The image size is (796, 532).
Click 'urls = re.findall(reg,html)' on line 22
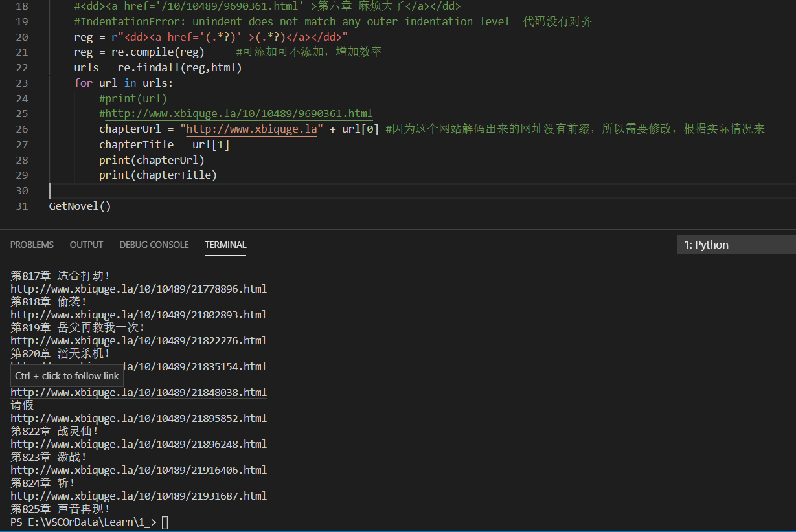pos(158,67)
